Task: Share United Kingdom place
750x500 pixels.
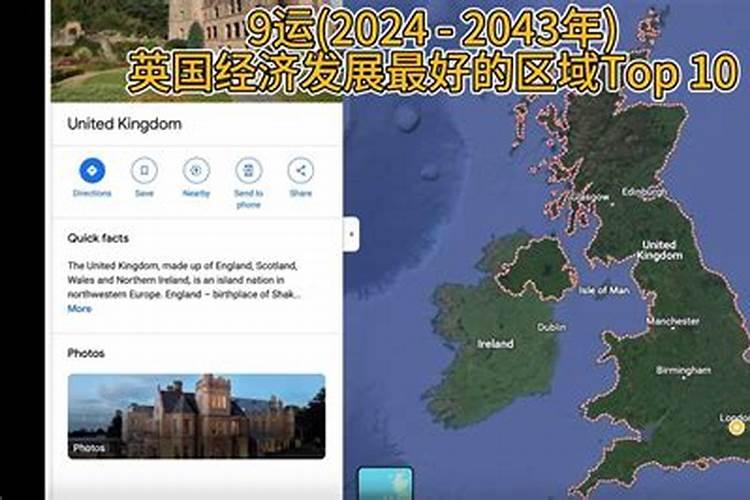Action: (300, 170)
